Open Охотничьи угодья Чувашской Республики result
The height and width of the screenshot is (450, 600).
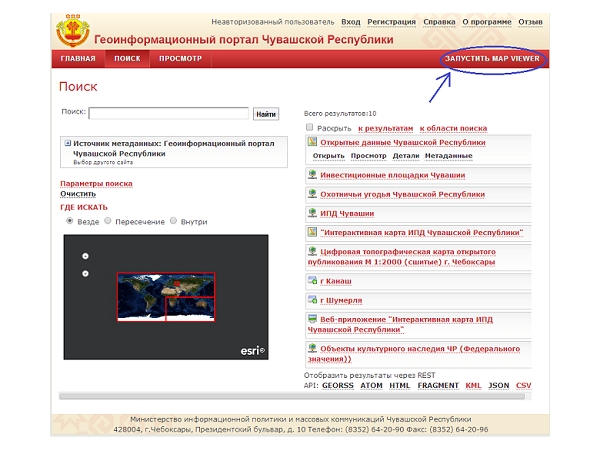tap(403, 194)
